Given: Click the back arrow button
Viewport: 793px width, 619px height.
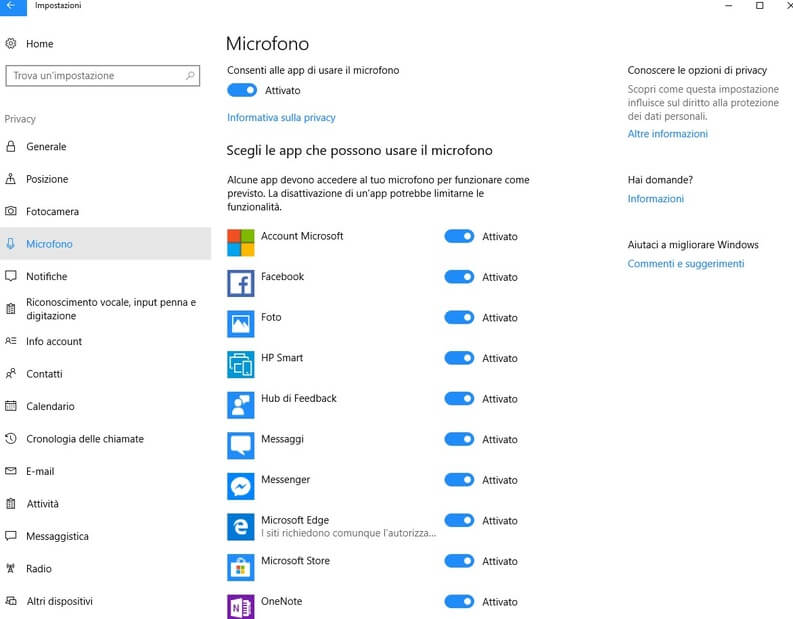Looking at the screenshot, I should coord(12,6).
